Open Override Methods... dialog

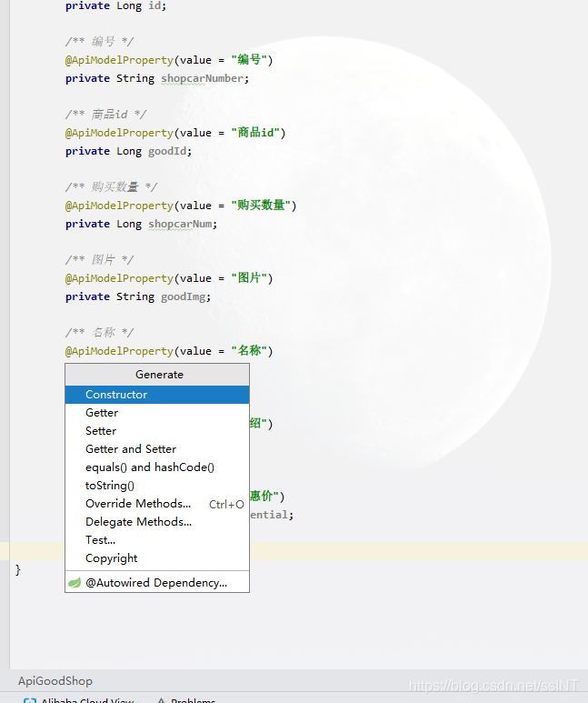(x=138, y=504)
